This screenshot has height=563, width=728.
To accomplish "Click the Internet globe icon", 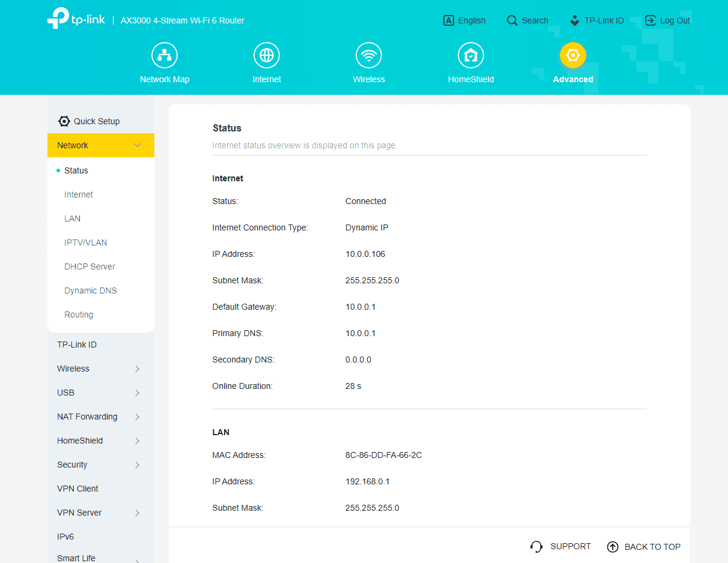I will tap(266, 55).
